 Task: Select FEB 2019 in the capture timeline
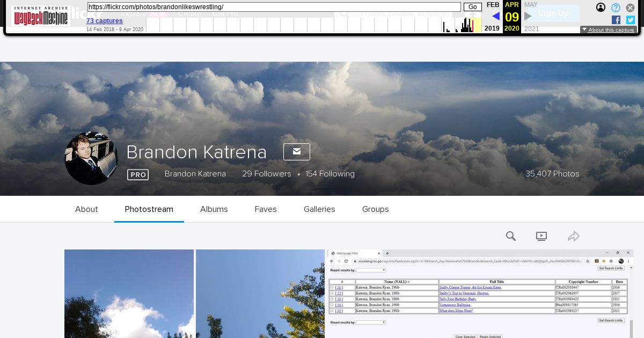tap(493, 17)
